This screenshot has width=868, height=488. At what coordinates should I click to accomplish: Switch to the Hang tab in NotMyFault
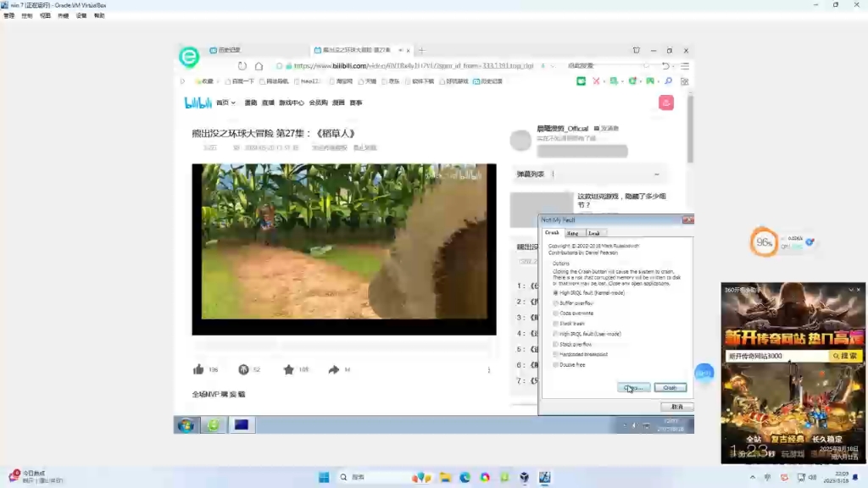click(573, 234)
